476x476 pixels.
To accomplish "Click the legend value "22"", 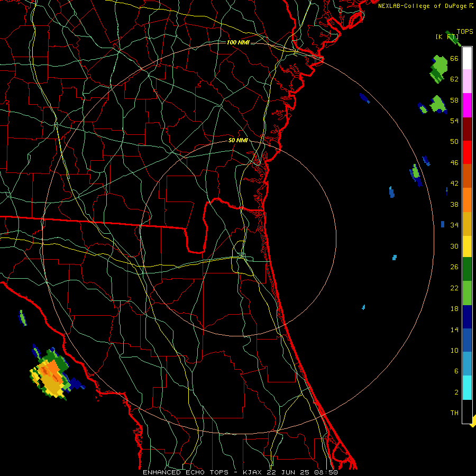I will (454, 288).
